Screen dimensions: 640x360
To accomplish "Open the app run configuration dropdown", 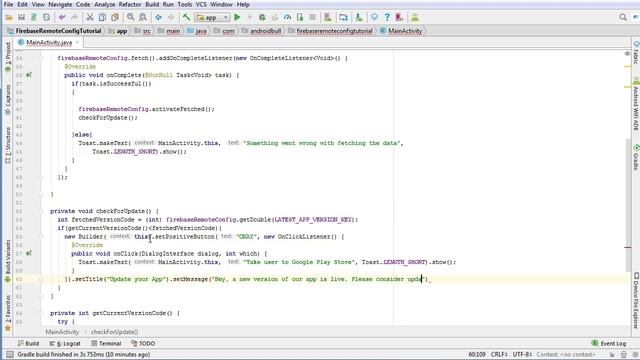I will pos(212,18).
